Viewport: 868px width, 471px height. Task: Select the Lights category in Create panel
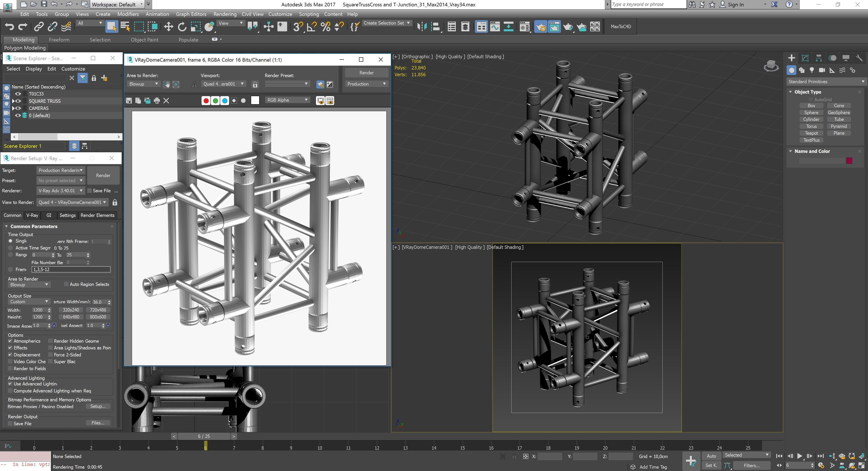point(812,70)
